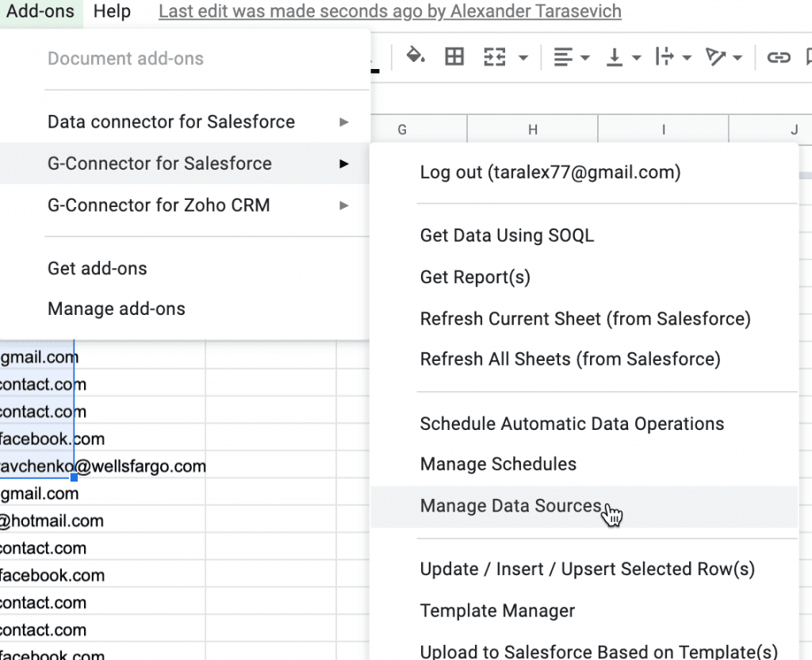Click the insert link icon
This screenshot has width=812, height=660.
coord(779,57)
